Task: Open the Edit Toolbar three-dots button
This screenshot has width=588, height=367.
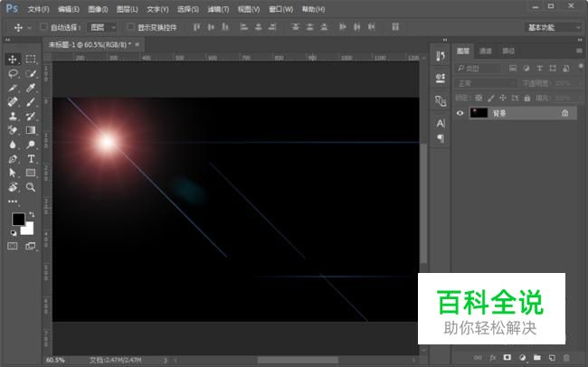Action: tap(13, 202)
